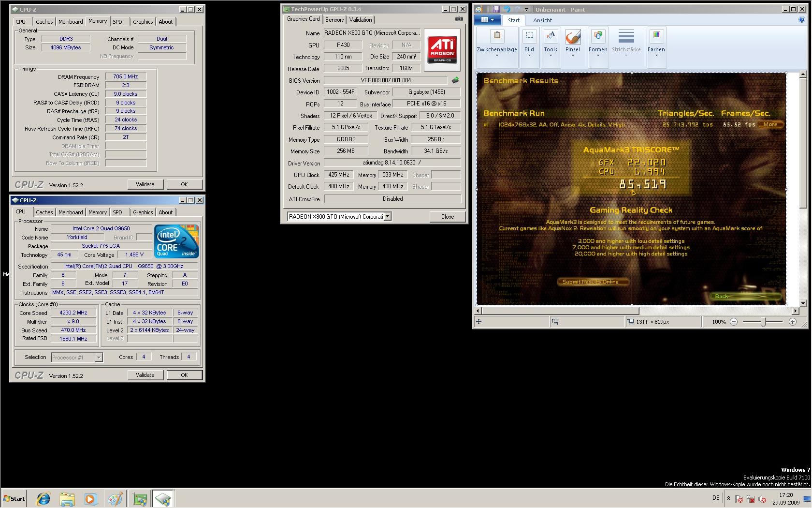Expand the Farben group dropdown

click(656, 56)
